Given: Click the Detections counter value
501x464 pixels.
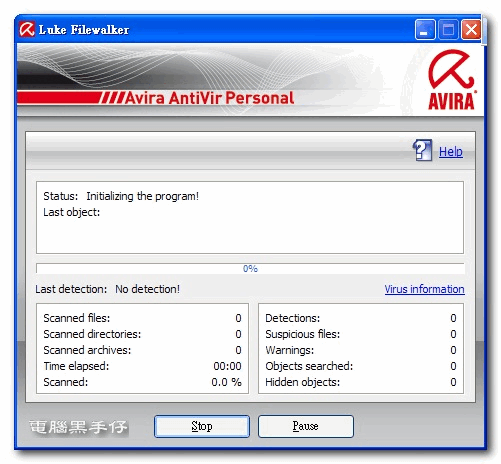Looking at the screenshot, I should click(x=453, y=318).
